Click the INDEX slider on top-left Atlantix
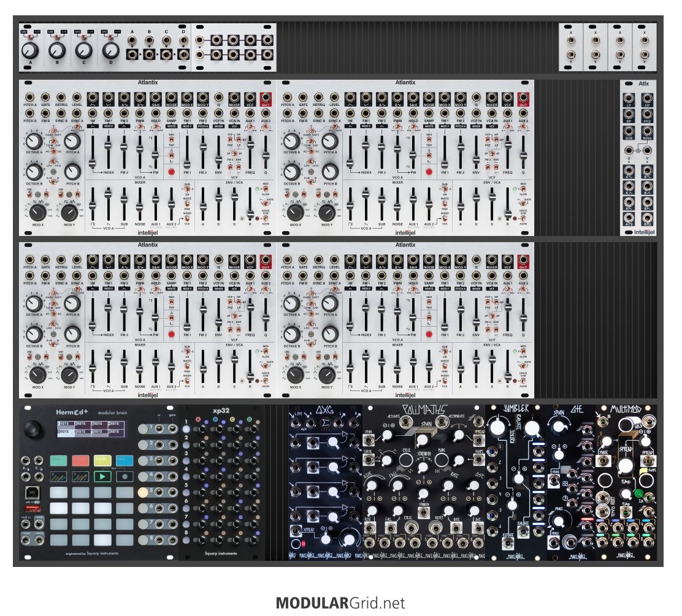 click(x=109, y=152)
